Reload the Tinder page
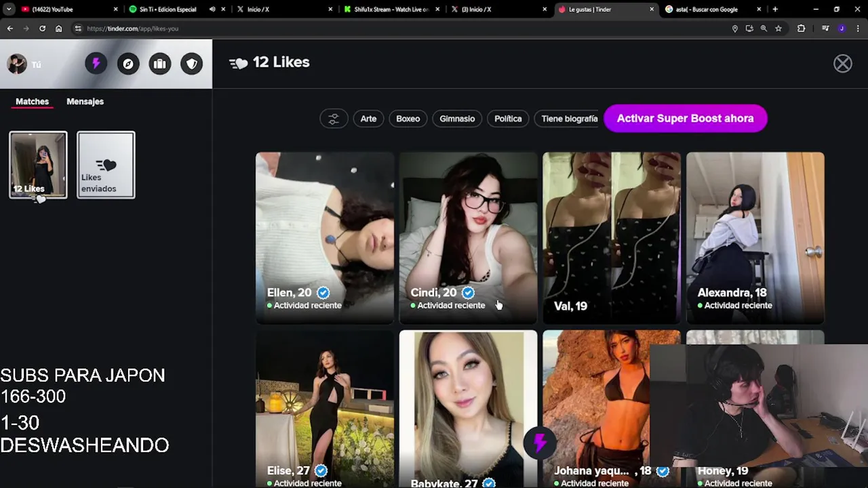868x488 pixels. 42,28
